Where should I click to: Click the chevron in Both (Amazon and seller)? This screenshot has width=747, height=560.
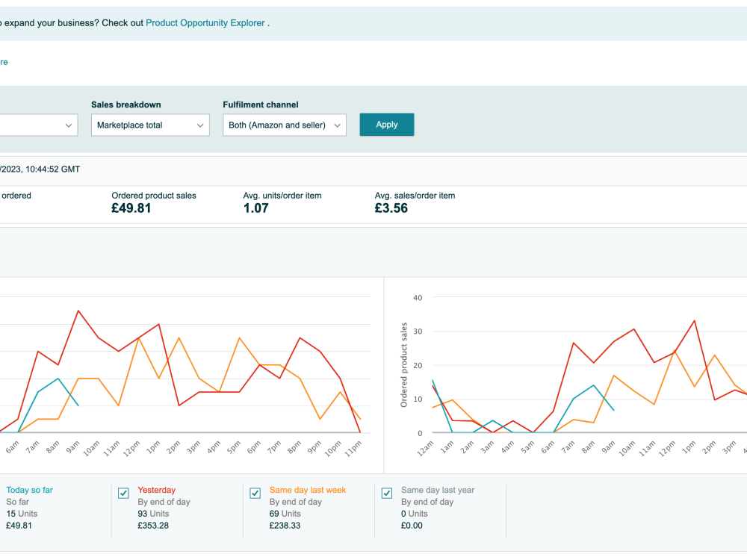coord(337,125)
